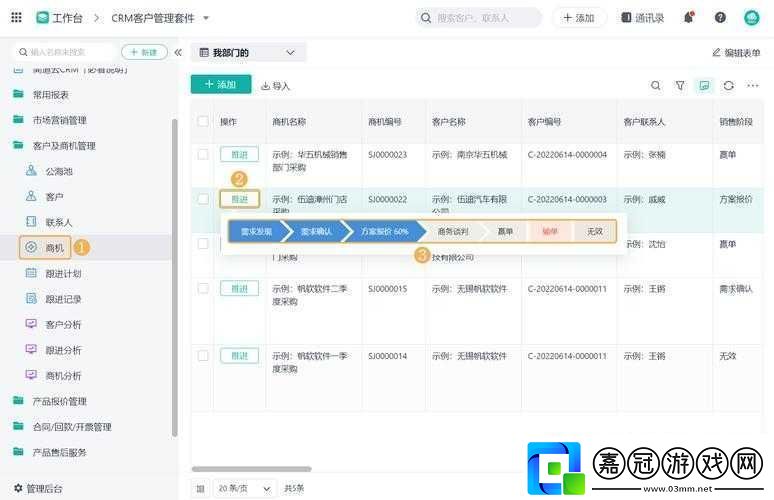774x500 pixels.
Task: Sort by the 销售阶段 column header
Action: point(736,121)
